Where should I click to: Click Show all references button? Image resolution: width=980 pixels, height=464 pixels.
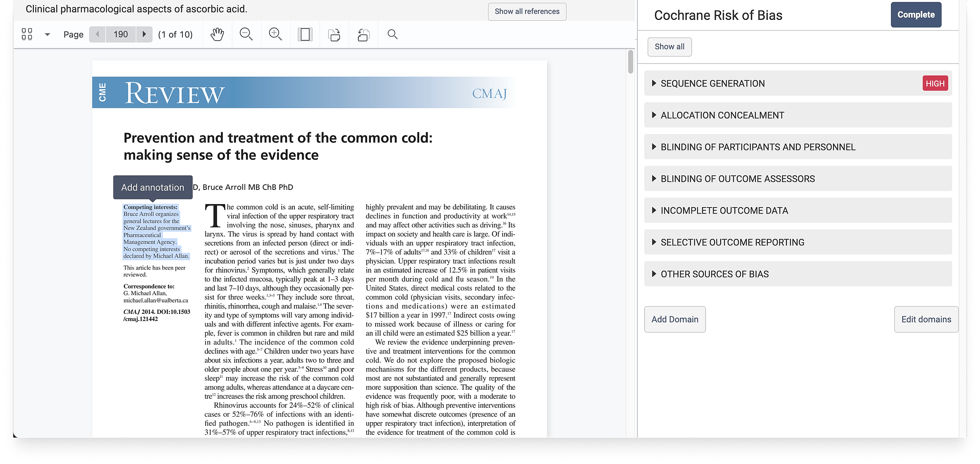pyautogui.click(x=527, y=11)
